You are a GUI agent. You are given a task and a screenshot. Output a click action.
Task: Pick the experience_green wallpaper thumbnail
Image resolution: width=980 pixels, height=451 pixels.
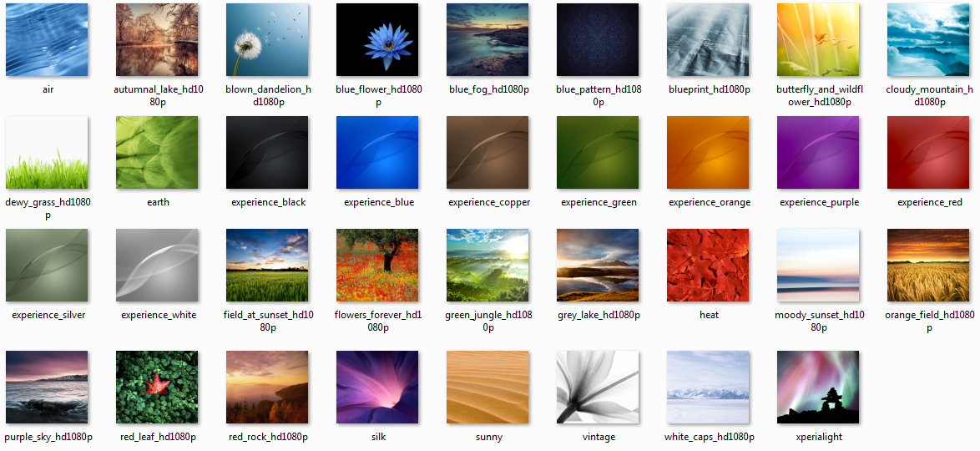pos(599,152)
